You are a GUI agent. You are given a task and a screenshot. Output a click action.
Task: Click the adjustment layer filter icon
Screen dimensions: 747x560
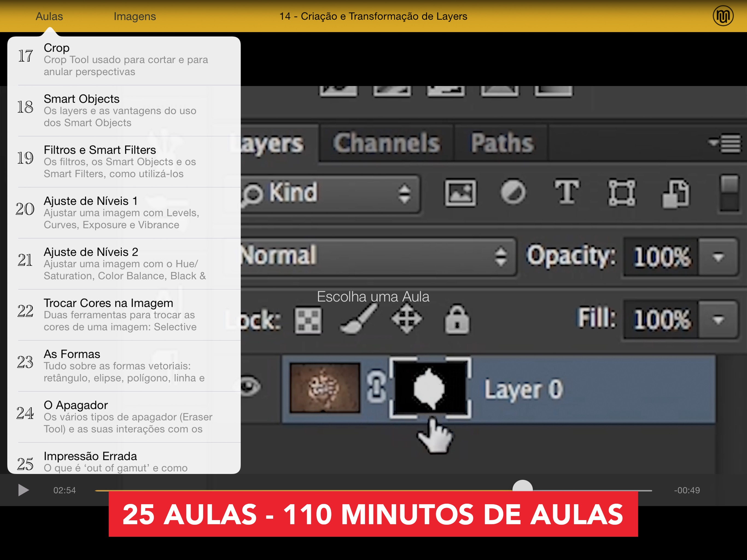(513, 192)
